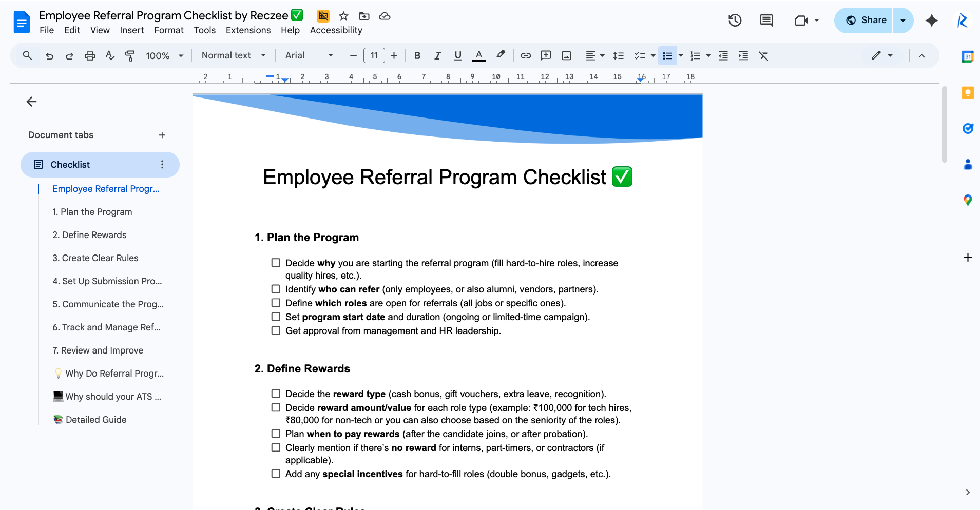Check 'Decide reward amount/value' checkbox
Image resolution: width=980 pixels, height=510 pixels.
click(x=276, y=407)
